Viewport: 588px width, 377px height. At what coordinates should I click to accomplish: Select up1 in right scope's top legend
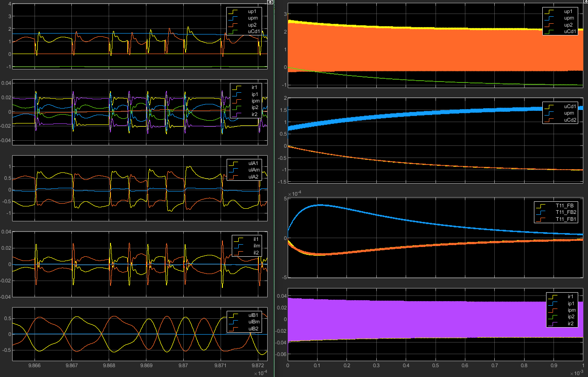click(568, 11)
